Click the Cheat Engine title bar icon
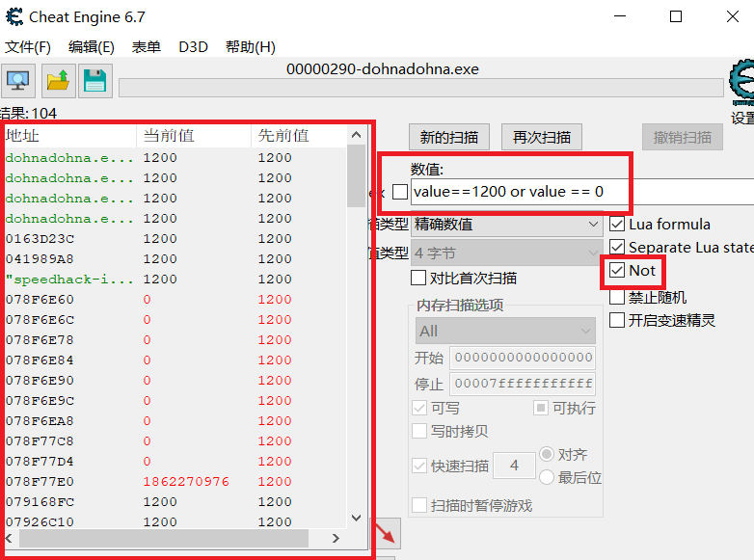 tap(13, 17)
